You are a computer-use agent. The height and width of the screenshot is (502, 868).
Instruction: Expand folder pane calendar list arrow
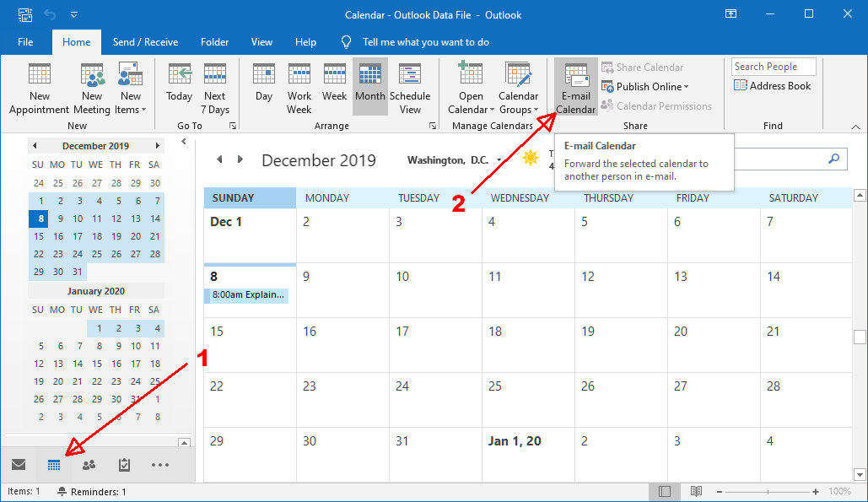[x=185, y=442]
